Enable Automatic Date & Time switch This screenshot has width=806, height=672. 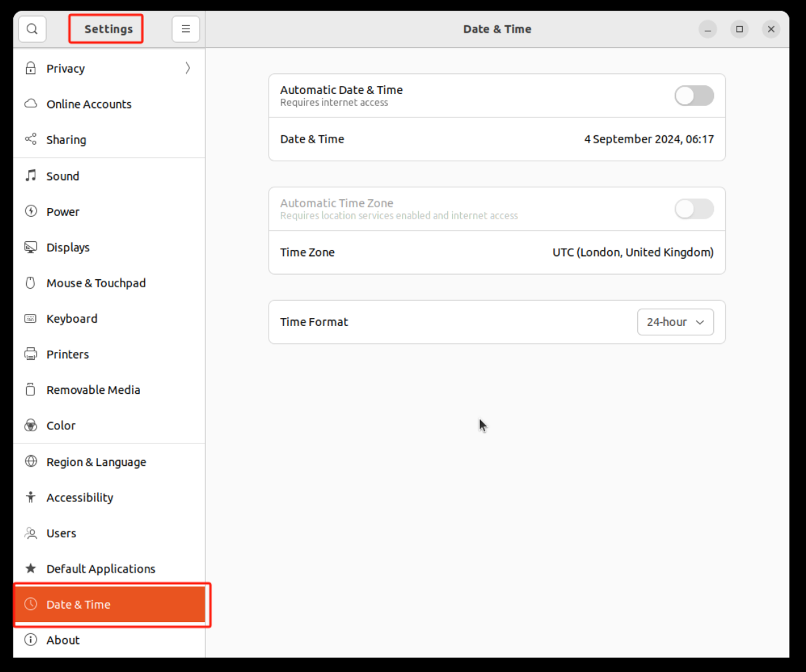pyautogui.click(x=693, y=96)
